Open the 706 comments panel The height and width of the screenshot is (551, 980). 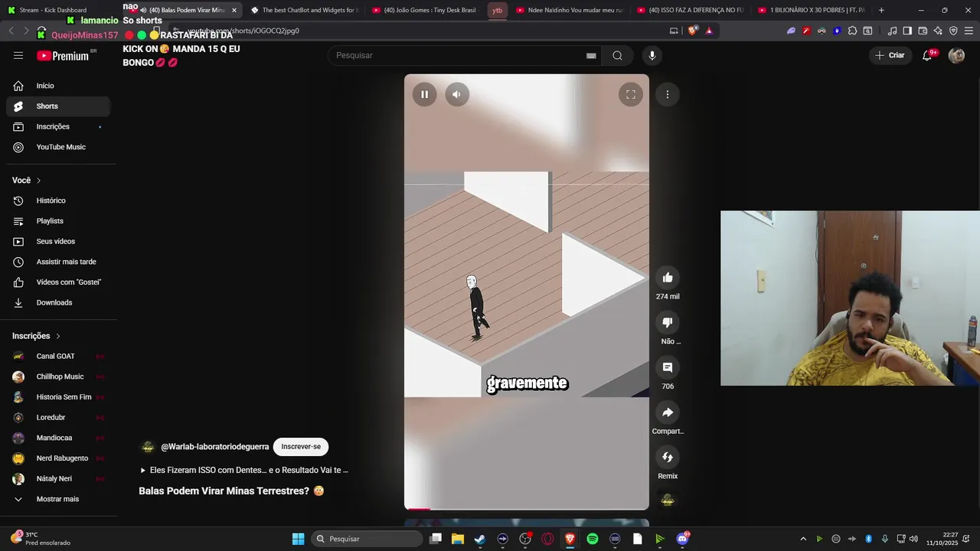click(x=668, y=367)
